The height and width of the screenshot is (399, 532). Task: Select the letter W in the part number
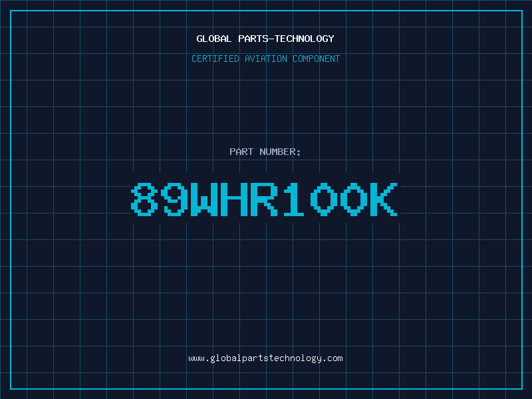coord(205,199)
